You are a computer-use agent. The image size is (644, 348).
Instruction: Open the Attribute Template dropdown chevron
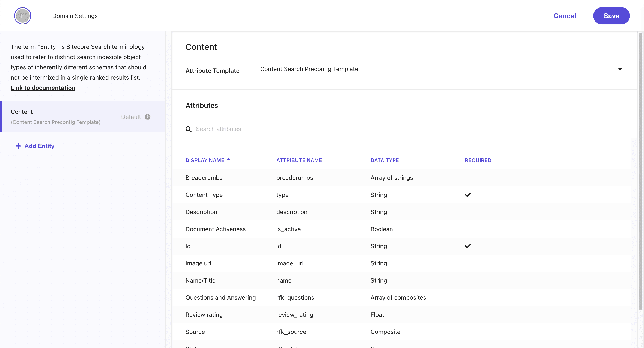tap(620, 69)
